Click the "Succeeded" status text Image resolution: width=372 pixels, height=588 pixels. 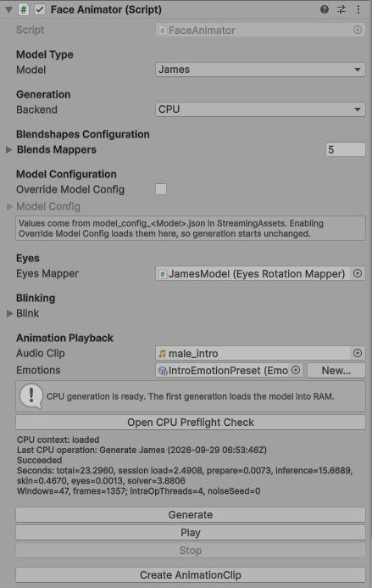[39, 460]
